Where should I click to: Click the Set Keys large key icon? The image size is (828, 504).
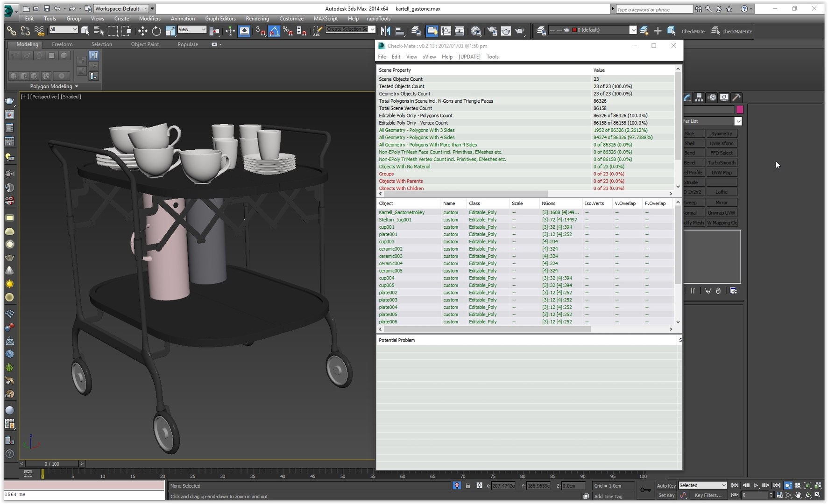[645, 490]
